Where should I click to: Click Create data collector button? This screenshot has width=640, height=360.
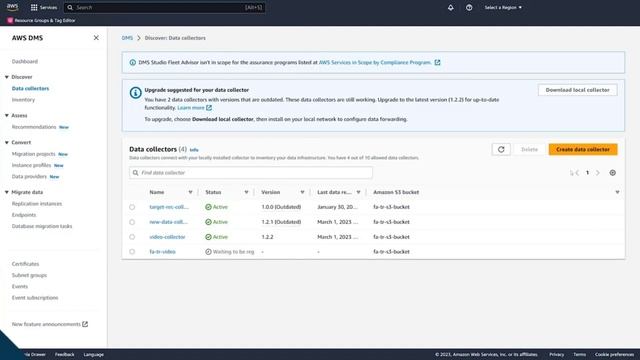(x=583, y=149)
